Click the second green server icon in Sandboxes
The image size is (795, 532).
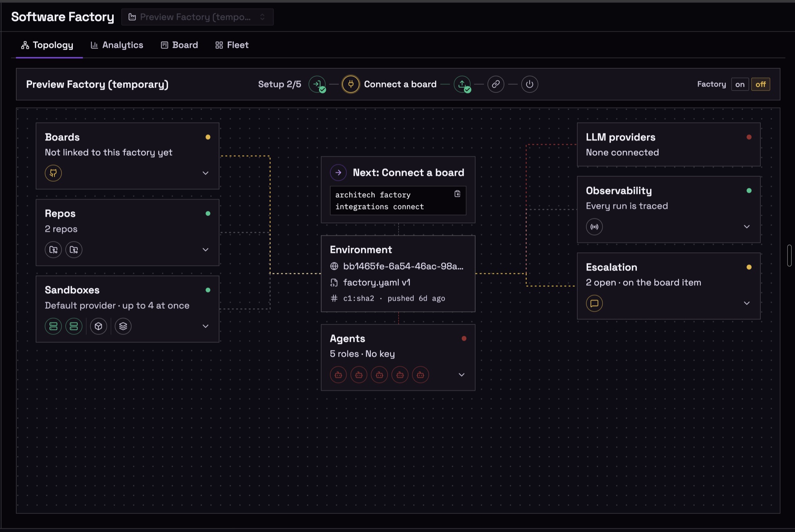coord(74,326)
